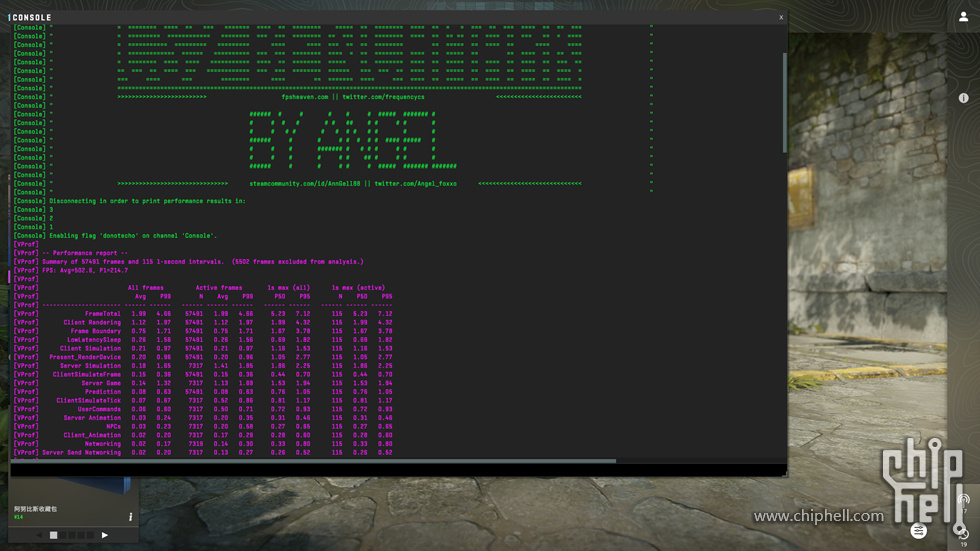Screen dimensions: 980x551
Task: Open the player profile icon
Action: (963, 18)
